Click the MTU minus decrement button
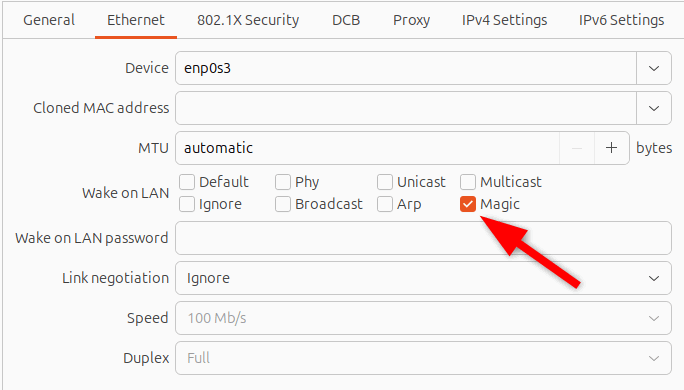Screen dimensions: 684x390 577,148
